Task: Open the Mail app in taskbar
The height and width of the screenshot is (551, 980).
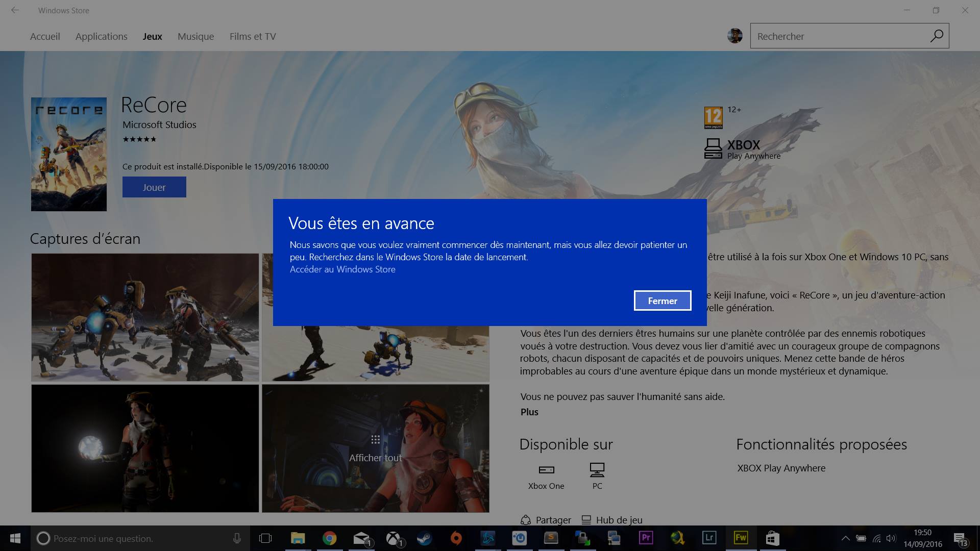Action: [x=361, y=538]
